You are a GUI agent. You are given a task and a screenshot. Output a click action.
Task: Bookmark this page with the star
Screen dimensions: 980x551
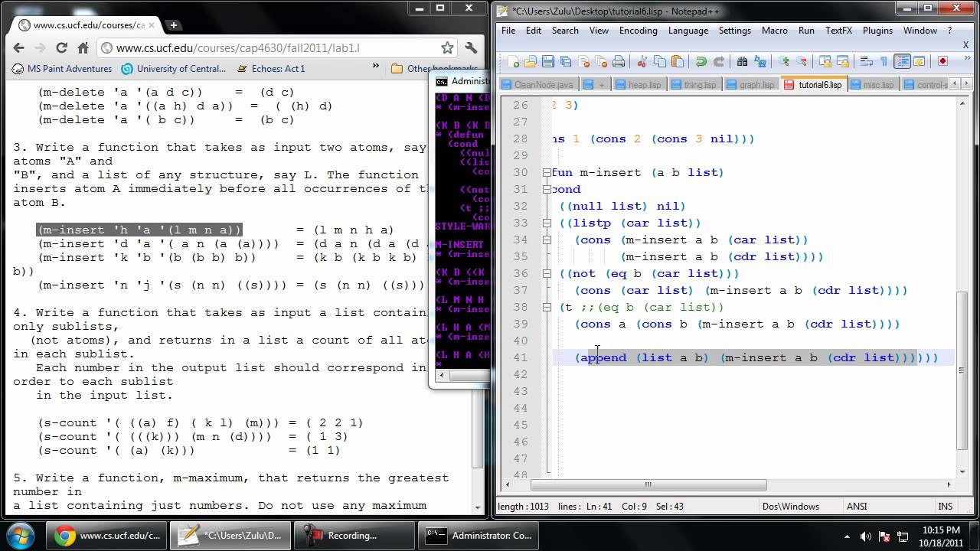[x=448, y=47]
